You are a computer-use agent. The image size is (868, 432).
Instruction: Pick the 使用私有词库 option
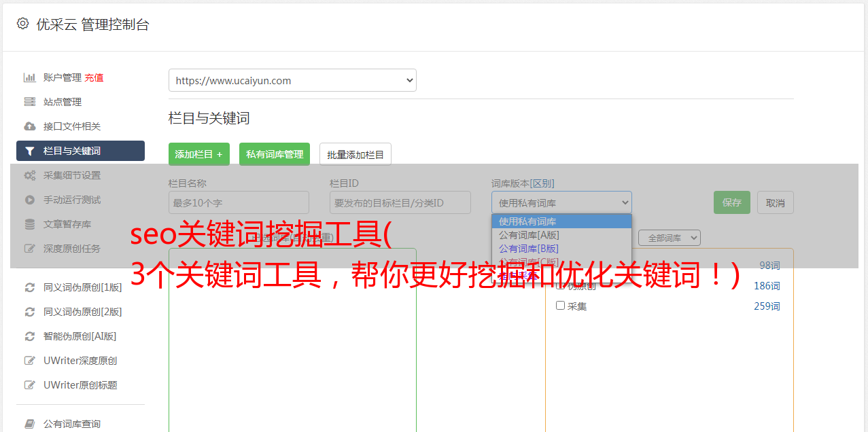[527, 221]
